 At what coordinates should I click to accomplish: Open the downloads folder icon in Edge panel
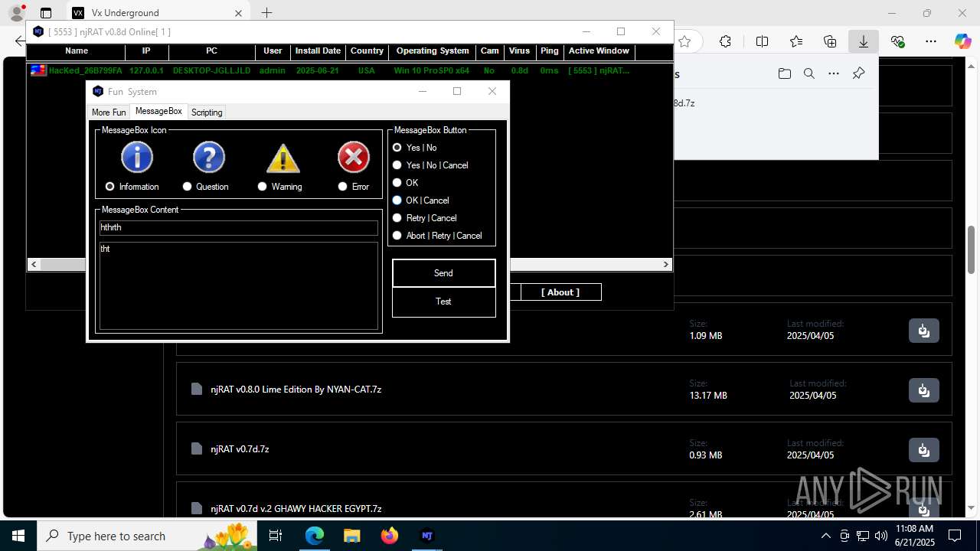784,74
